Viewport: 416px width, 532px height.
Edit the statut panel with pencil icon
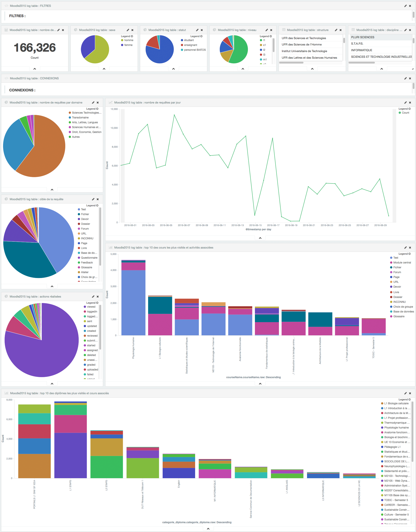tap(197, 30)
